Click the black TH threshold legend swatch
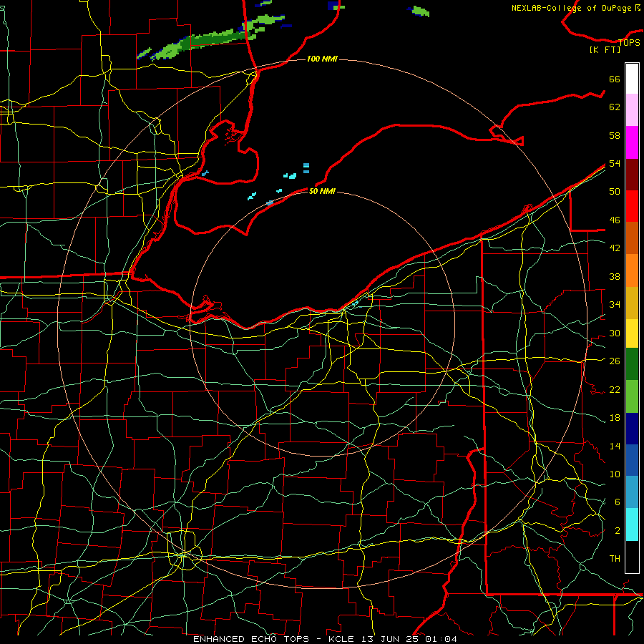The height and width of the screenshot is (644, 644). [632, 557]
